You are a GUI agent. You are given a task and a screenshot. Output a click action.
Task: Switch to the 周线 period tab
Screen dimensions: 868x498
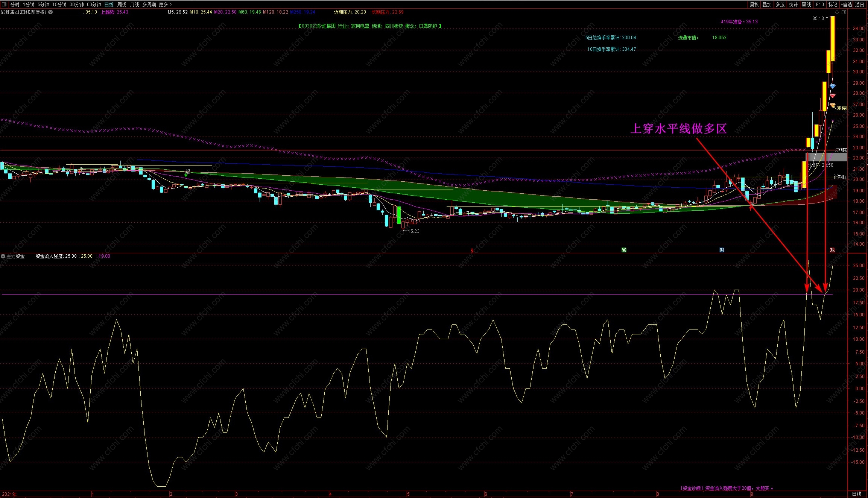click(122, 5)
